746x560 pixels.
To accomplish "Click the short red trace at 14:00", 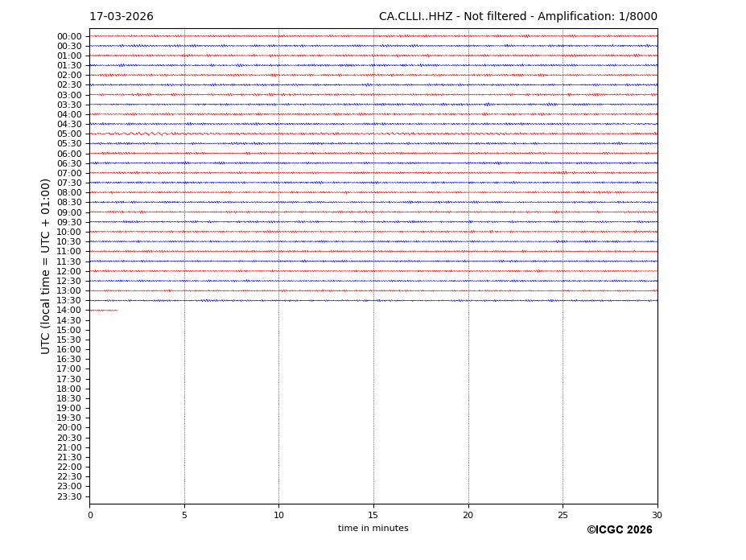I will 103,310.
